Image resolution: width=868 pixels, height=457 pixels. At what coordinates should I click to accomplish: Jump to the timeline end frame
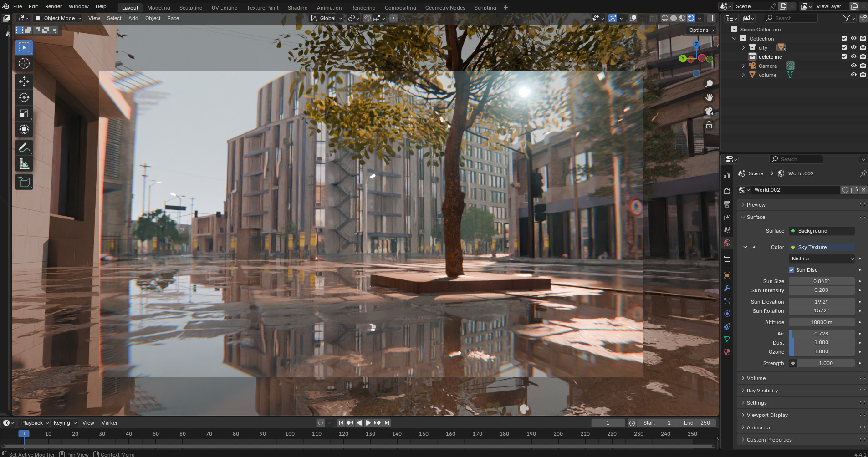click(x=387, y=423)
